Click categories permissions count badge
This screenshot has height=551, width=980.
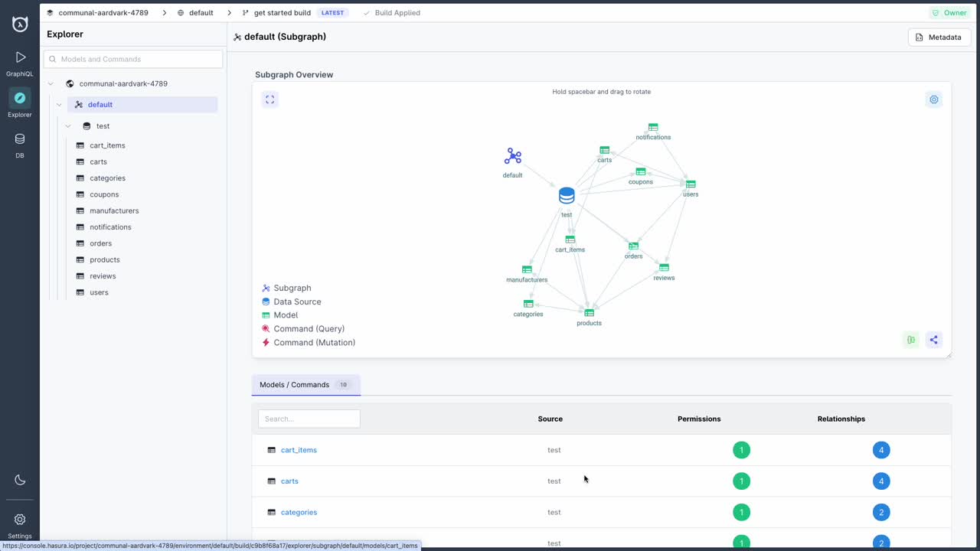(x=741, y=513)
